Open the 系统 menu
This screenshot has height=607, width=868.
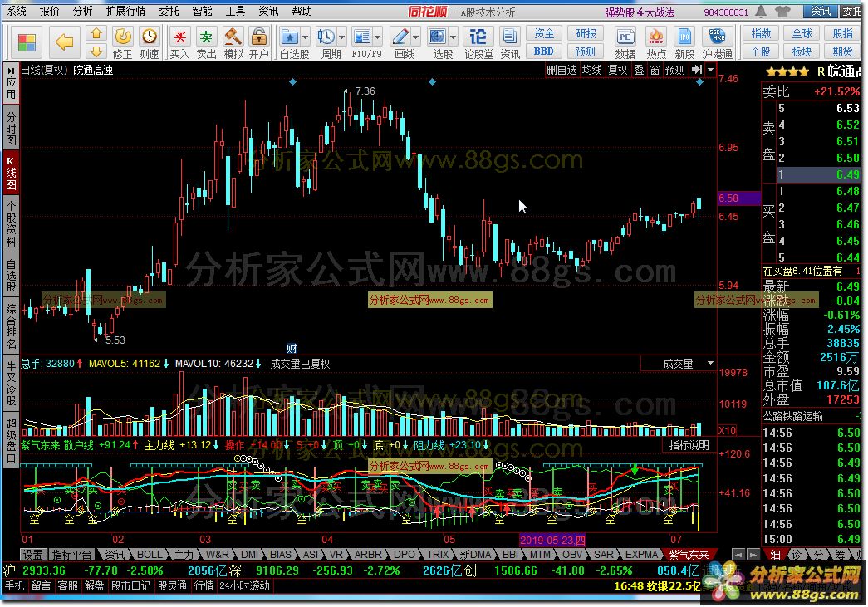click(x=16, y=11)
